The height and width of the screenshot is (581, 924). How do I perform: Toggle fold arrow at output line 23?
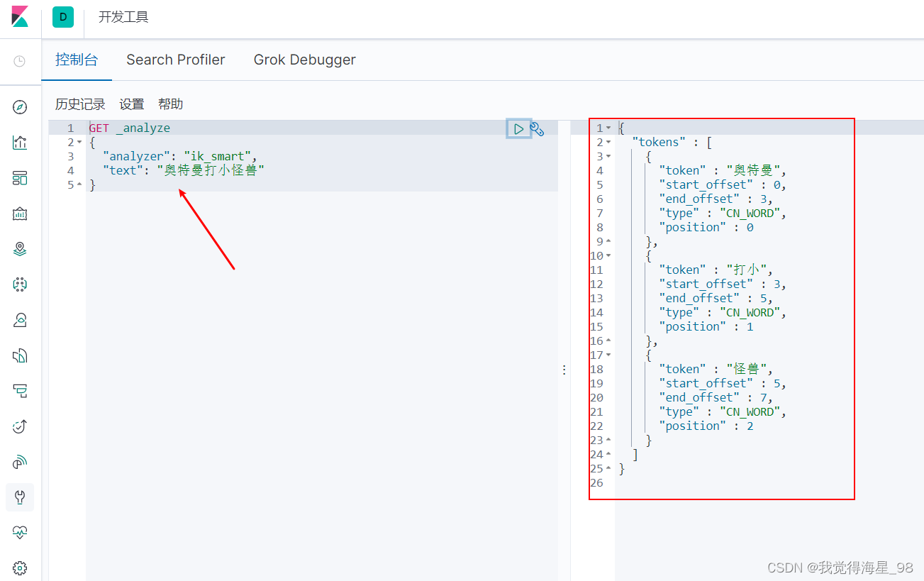point(608,441)
